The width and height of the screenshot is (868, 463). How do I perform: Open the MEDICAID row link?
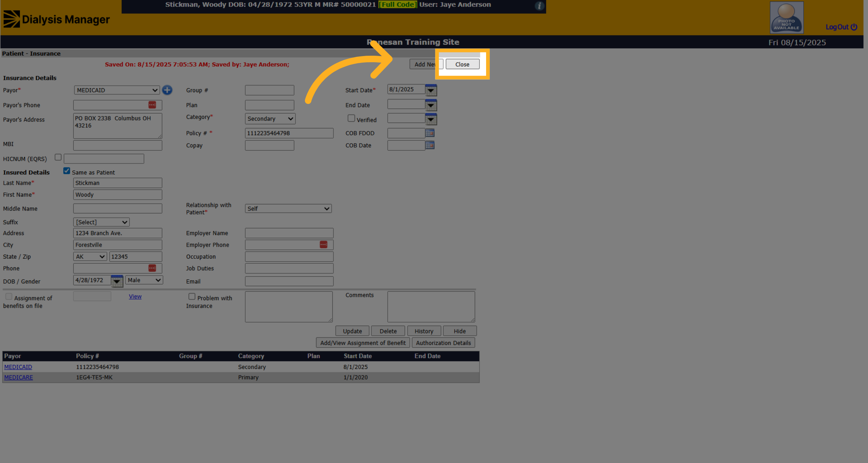point(18,367)
